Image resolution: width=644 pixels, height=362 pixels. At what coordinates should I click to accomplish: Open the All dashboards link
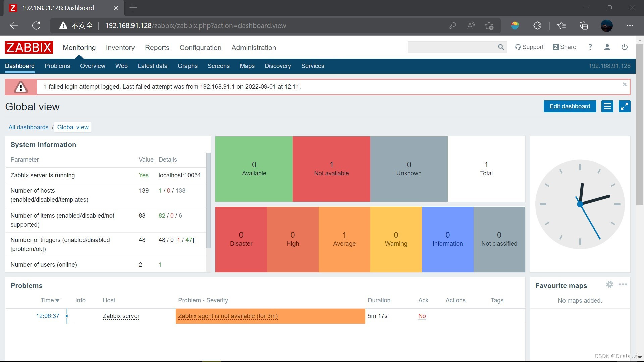click(29, 127)
